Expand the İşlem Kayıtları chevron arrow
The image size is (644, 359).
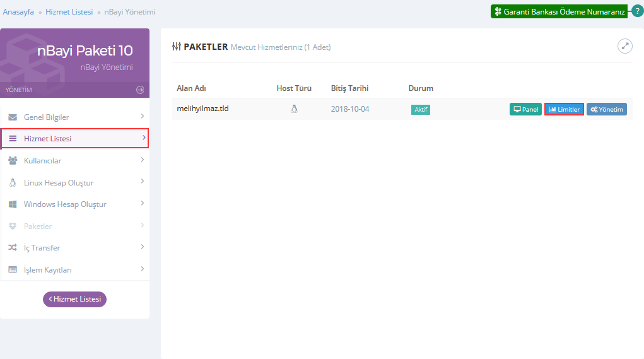143,269
